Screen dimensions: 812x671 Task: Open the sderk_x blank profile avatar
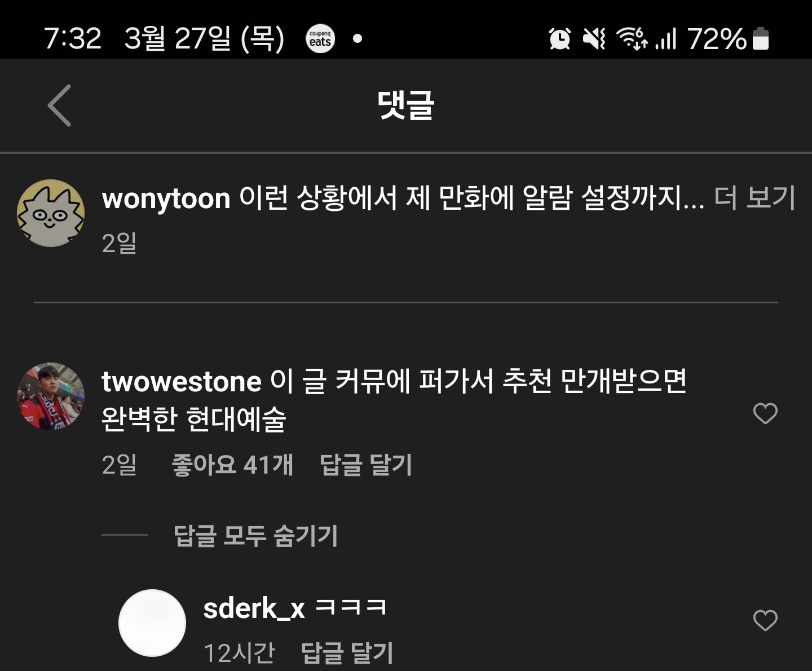click(x=152, y=623)
